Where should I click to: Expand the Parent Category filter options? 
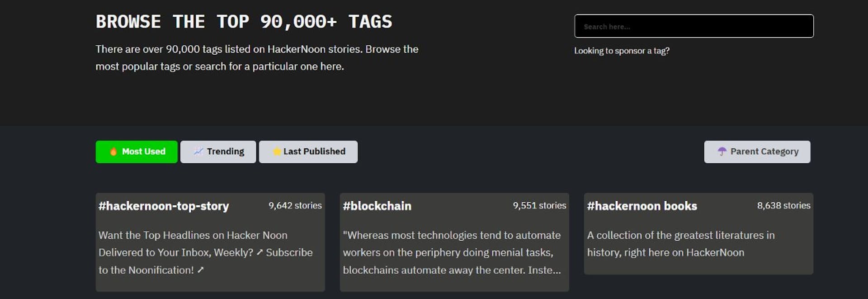click(x=757, y=152)
